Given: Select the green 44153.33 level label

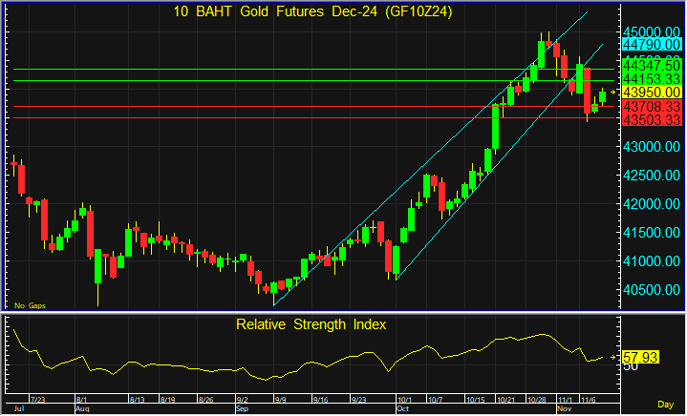Looking at the screenshot, I should (649, 77).
